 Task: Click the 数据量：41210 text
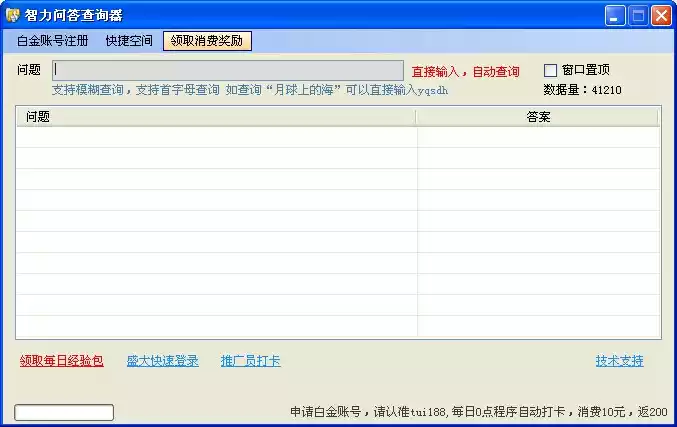[582, 90]
